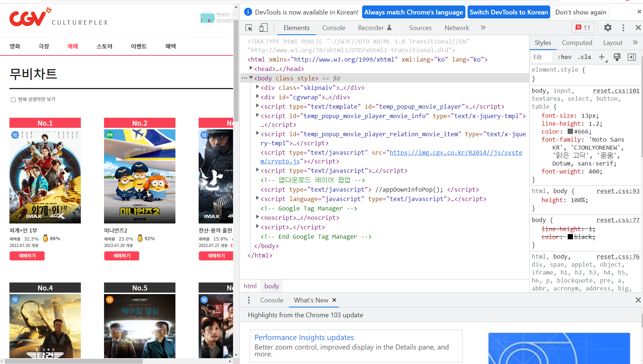Open reset.css:77 source link

pos(618,220)
